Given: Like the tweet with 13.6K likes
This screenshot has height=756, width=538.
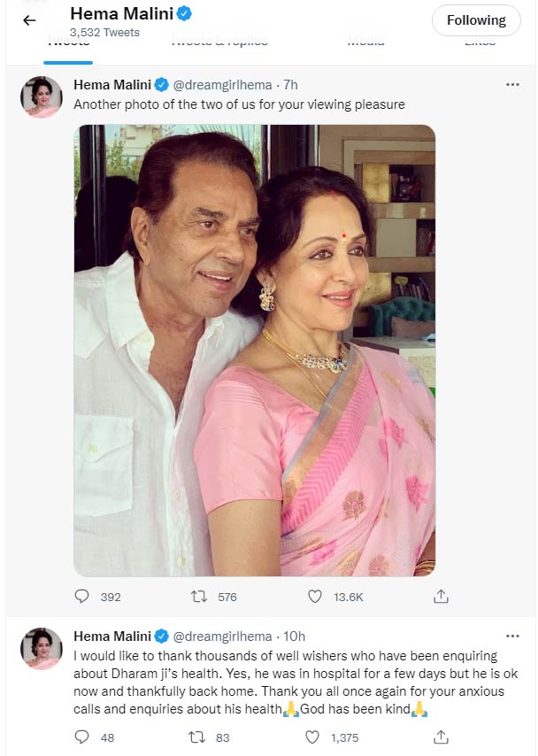Looking at the screenshot, I should 315,597.
